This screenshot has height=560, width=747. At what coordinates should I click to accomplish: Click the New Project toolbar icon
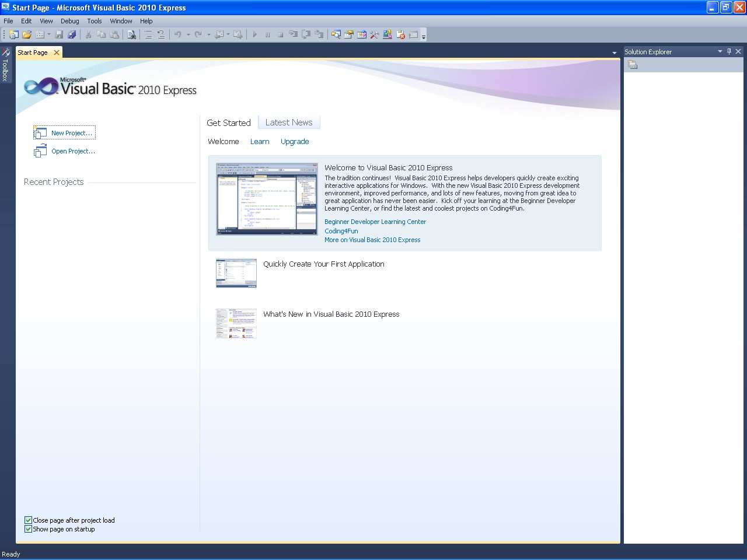click(x=13, y=34)
